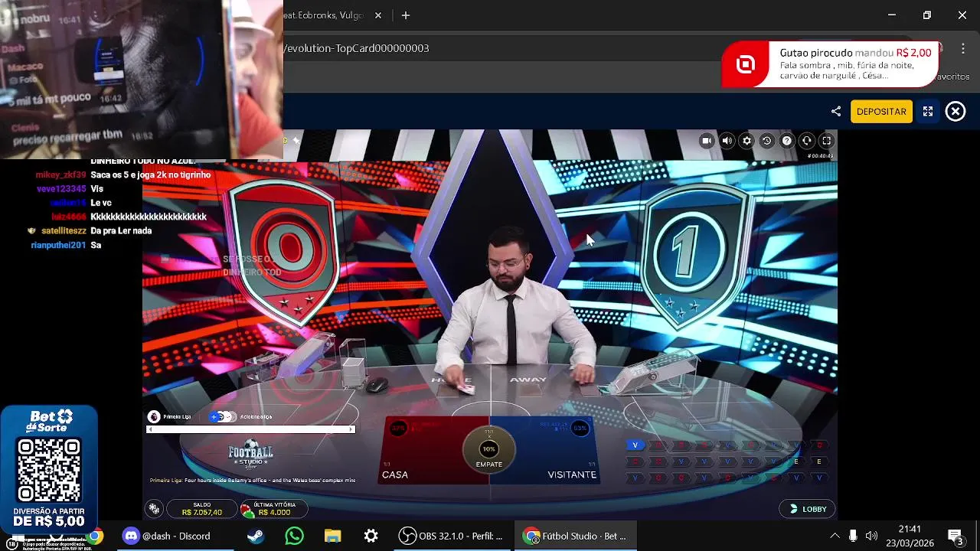Close the game with the circled X

pos(955,112)
